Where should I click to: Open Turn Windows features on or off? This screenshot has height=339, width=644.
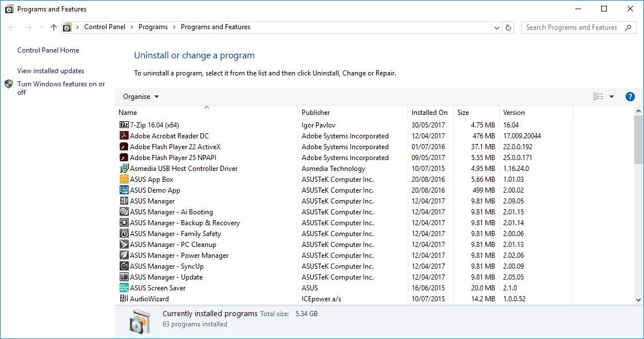point(61,88)
